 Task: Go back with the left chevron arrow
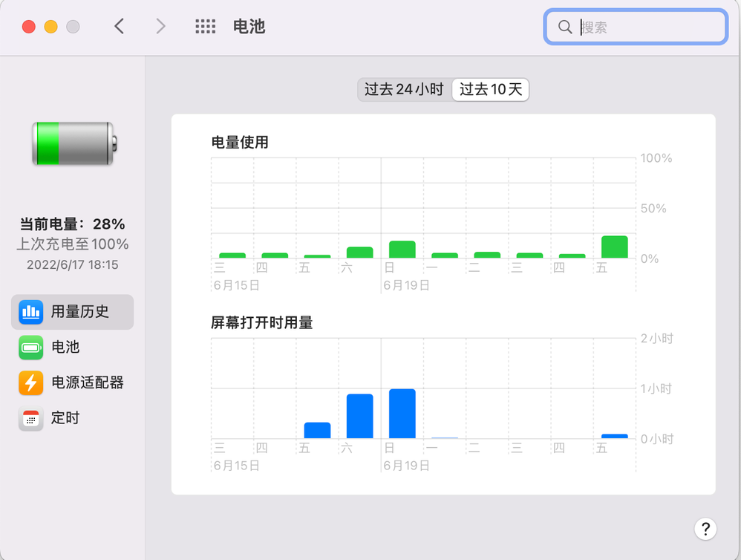pyautogui.click(x=119, y=26)
